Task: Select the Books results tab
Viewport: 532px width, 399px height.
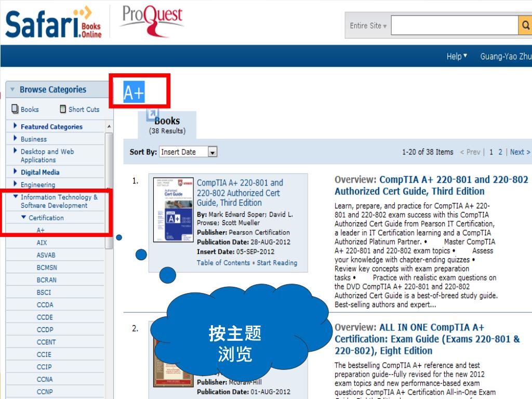Action: click(167, 125)
